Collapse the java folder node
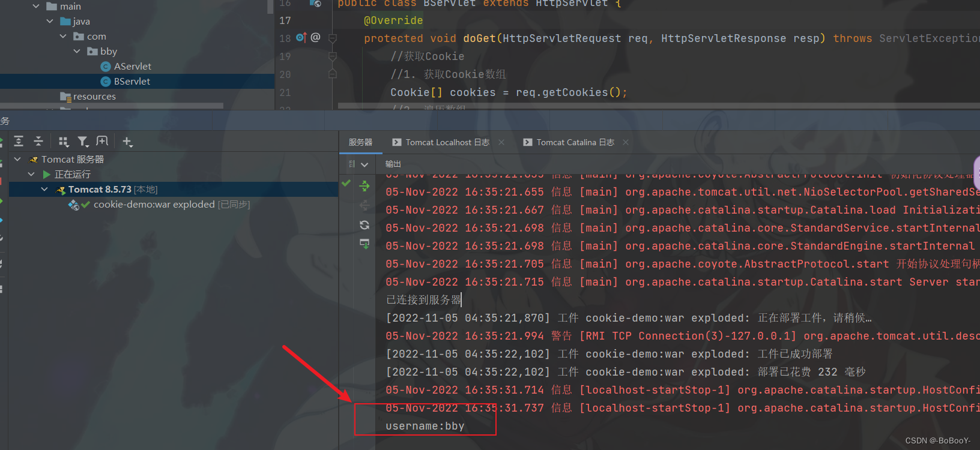This screenshot has width=980, height=450. (x=50, y=21)
